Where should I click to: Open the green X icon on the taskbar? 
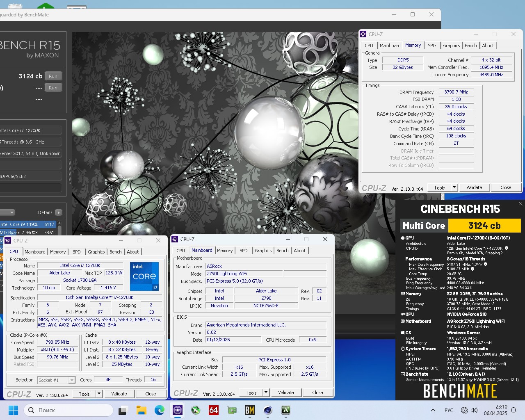[x=196, y=410]
